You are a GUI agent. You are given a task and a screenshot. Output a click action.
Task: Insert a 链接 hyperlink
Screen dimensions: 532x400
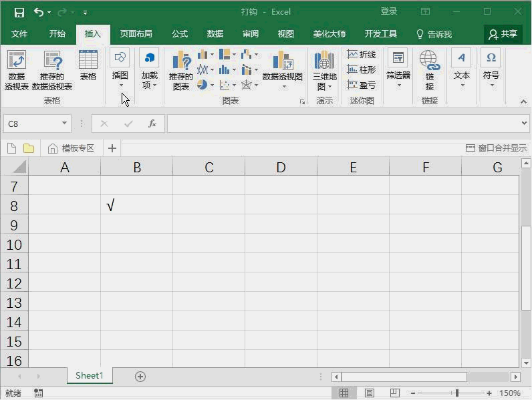click(x=430, y=71)
